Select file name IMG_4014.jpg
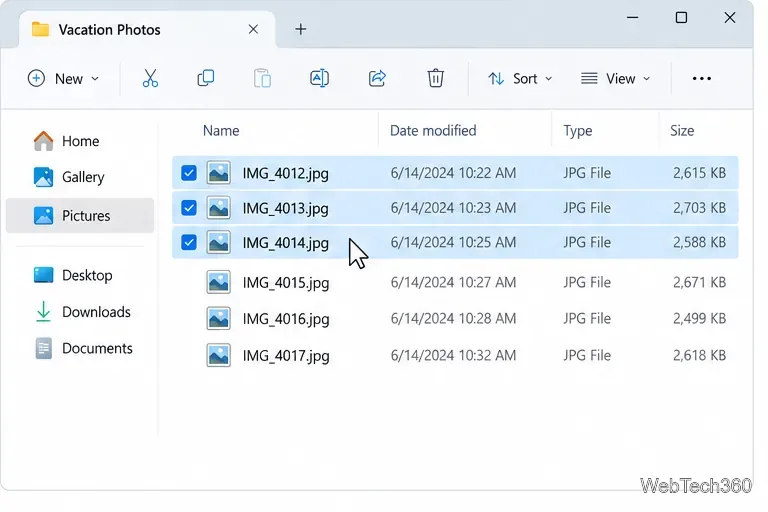Image resolution: width=768 pixels, height=512 pixels. [x=286, y=243]
